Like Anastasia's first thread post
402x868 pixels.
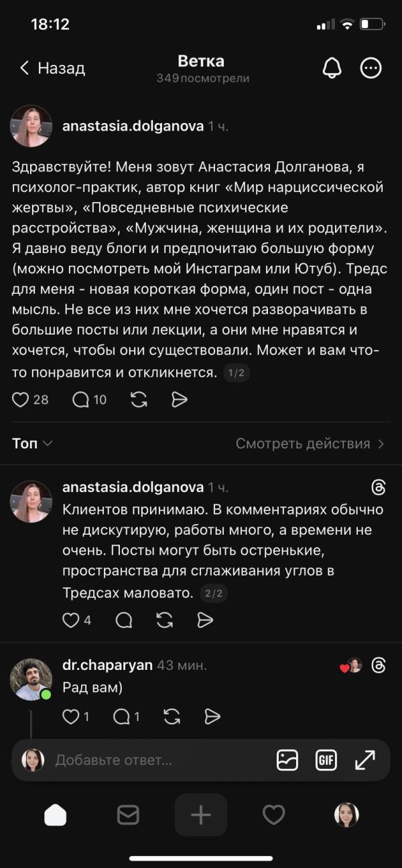pos(21,400)
